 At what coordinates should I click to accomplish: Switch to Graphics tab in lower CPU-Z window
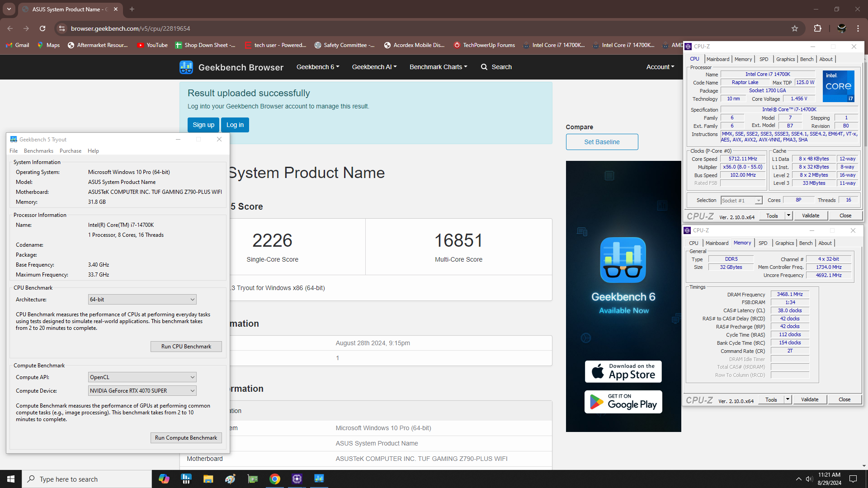click(x=785, y=243)
